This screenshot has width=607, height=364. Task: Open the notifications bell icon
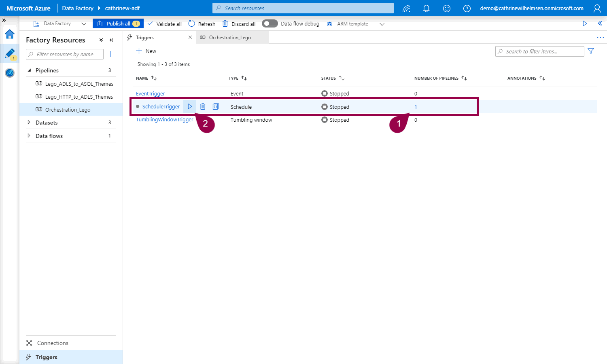(x=426, y=8)
